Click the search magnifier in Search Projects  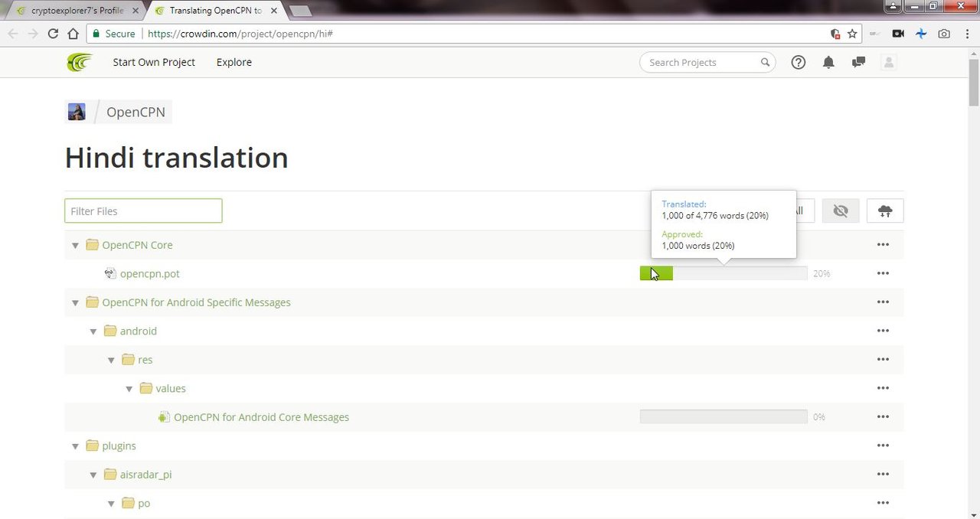[x=765, y=63]
